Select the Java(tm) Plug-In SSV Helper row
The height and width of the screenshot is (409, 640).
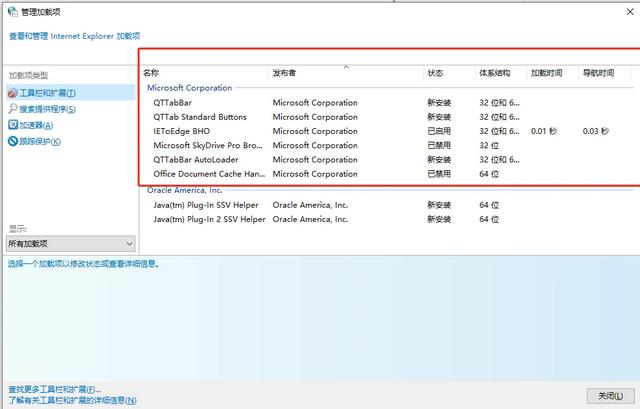388,205
